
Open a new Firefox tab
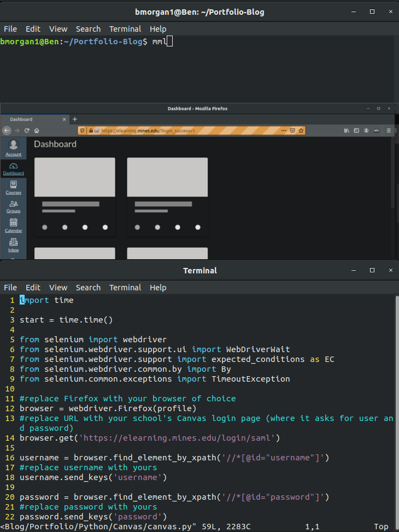pyautogui.click(x=75, y=119)
